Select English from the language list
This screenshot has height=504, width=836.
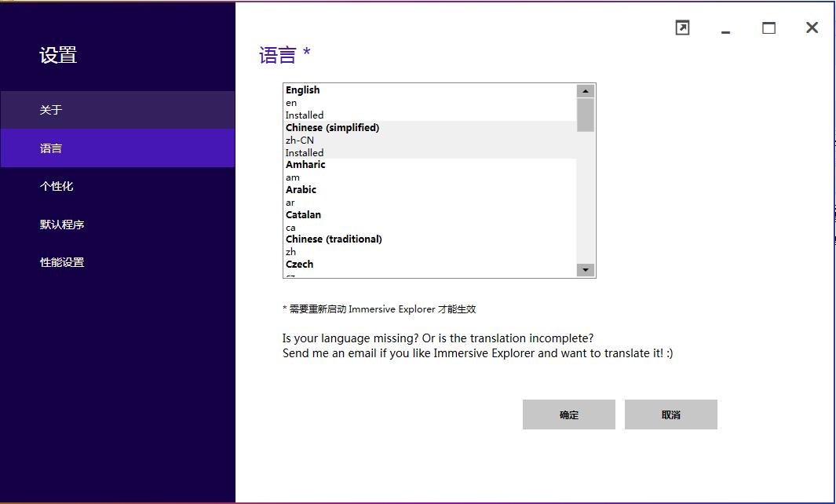(429, 102)
